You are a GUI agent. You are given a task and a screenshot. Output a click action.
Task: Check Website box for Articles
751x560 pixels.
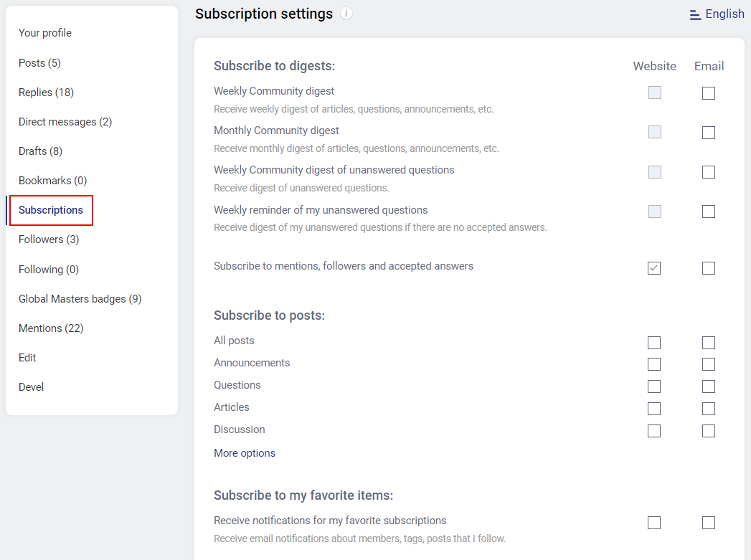(653, 409)
